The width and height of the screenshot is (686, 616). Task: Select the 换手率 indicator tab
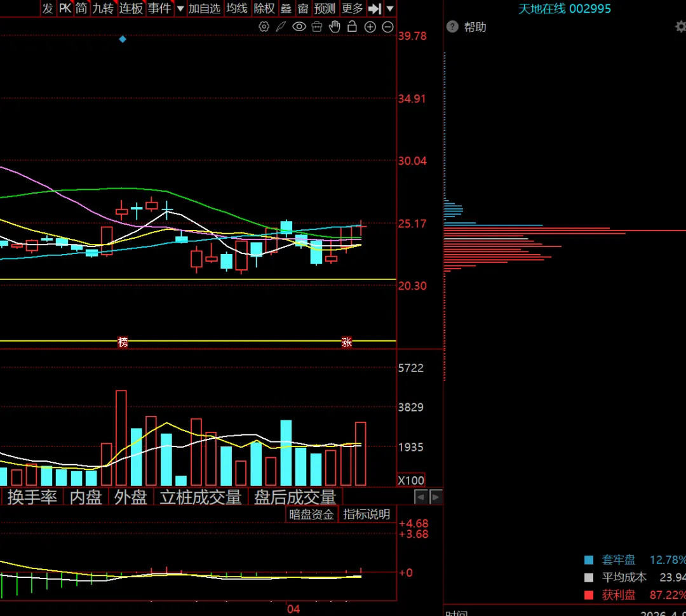point(32,497)
